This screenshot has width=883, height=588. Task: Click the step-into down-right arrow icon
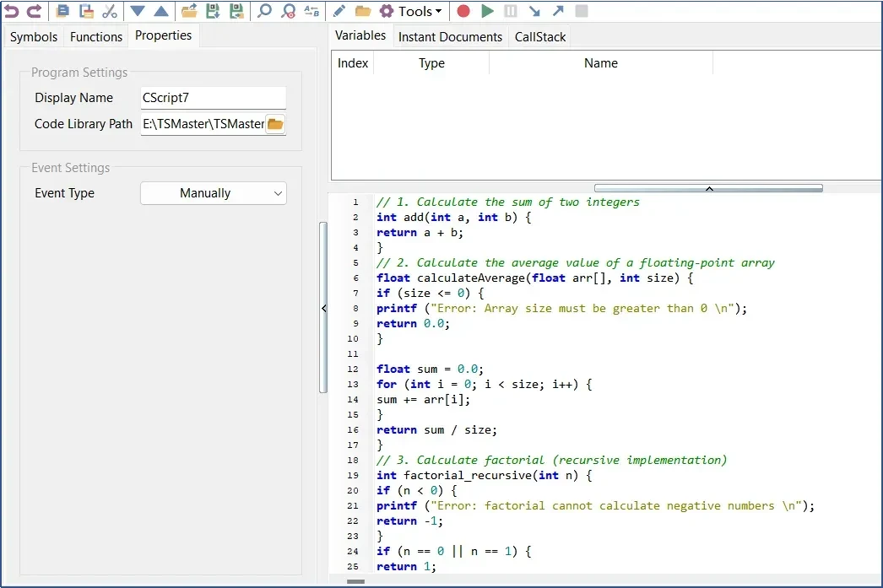pos(534,11)
